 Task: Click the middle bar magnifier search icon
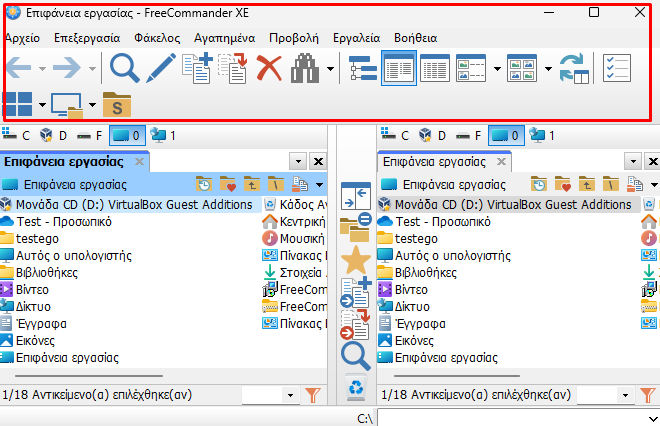356,357
